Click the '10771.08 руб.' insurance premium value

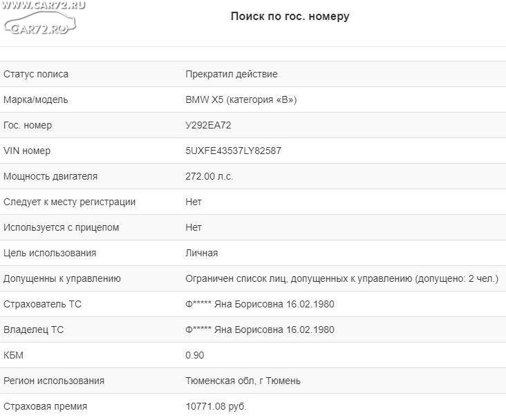[x=216, y=406]
